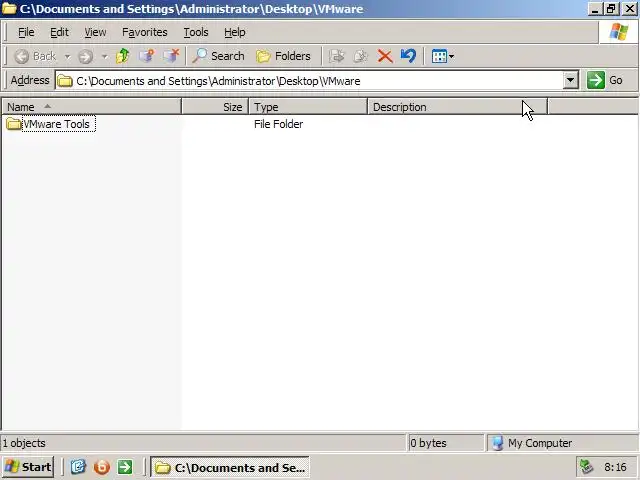The height and width of the screenshot is (480, 640).
Task: Click the Disconnect Network Drive icon
Action: point(171,56)
